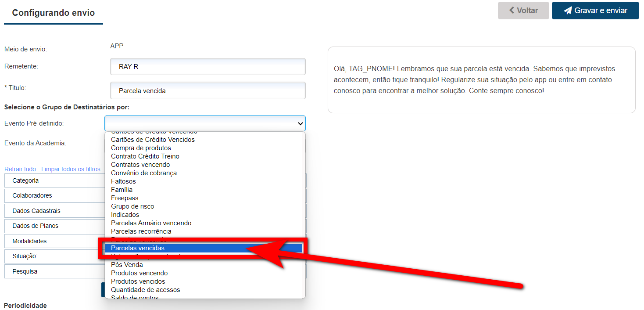Open the Evento Pré-definido dropdown
Screen dimensions: 644x310
click(x=205, y=124)
